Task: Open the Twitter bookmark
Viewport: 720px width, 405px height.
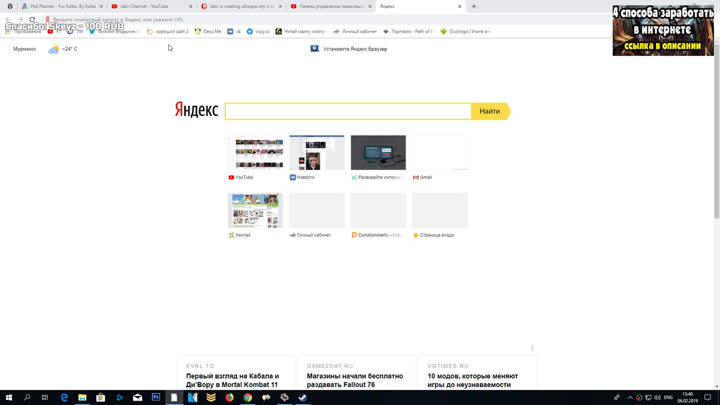Action: coord(113,31)
